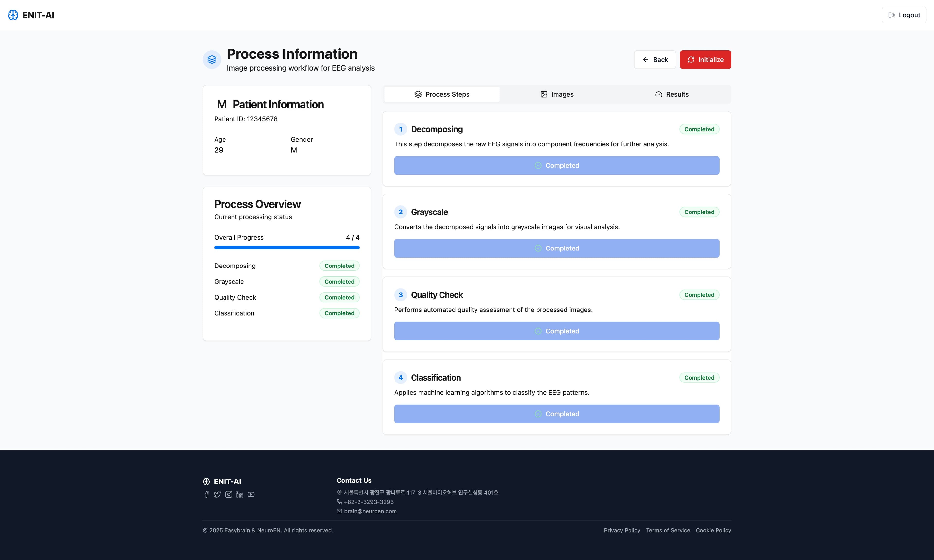Click the Classification step Completed button
The width and height of the screenshot is (934, 560).
point(557,414)
